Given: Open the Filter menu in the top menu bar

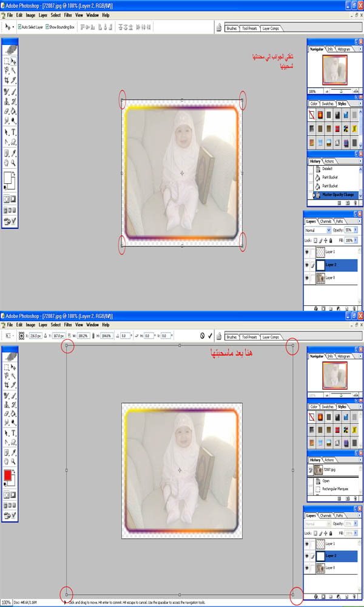Looking at the screenshot, I should [68, 15].
